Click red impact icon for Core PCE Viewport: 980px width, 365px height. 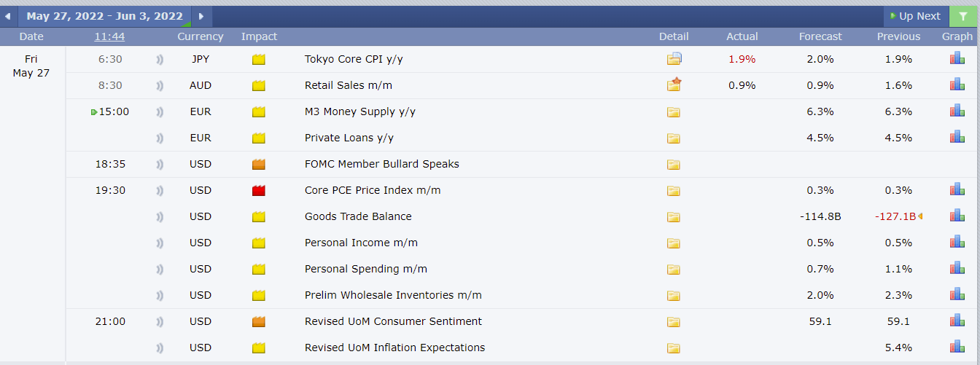point(258,191)
